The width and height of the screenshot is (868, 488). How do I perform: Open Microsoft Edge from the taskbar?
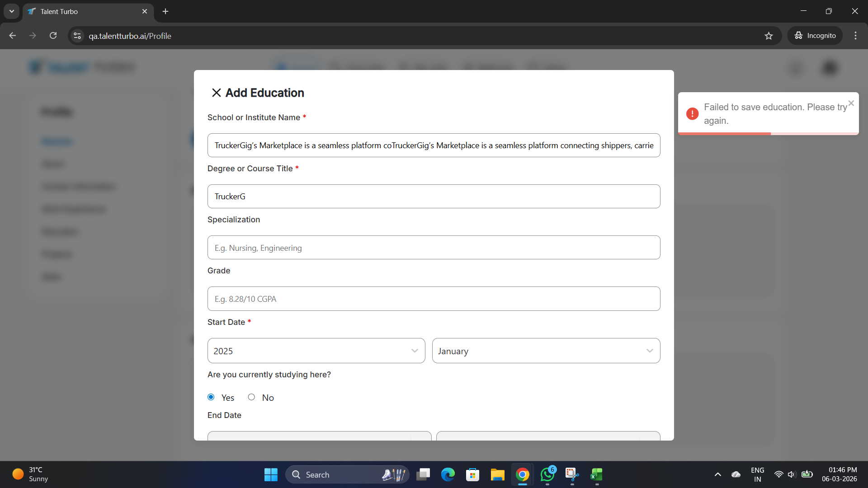pyautogui.click(x=448, y=474)
